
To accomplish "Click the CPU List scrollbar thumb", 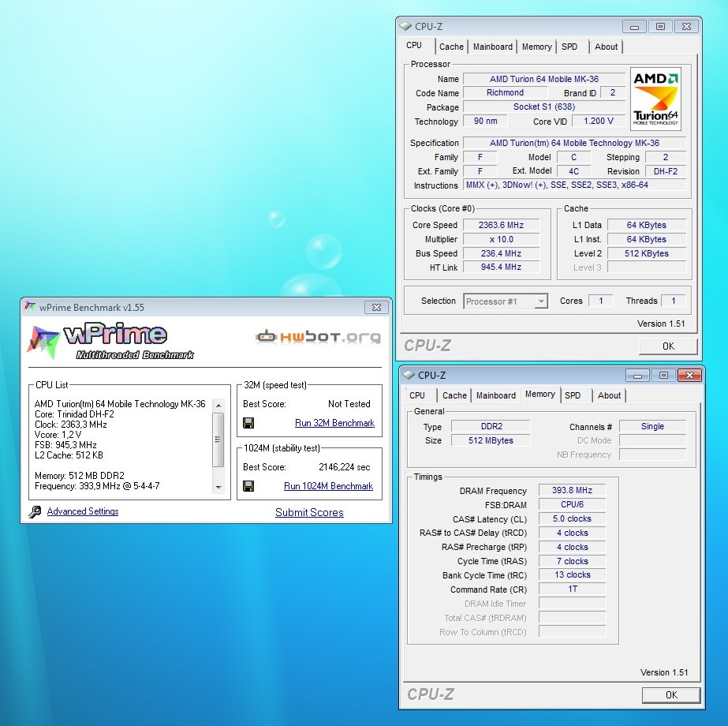I will point(218,440).
